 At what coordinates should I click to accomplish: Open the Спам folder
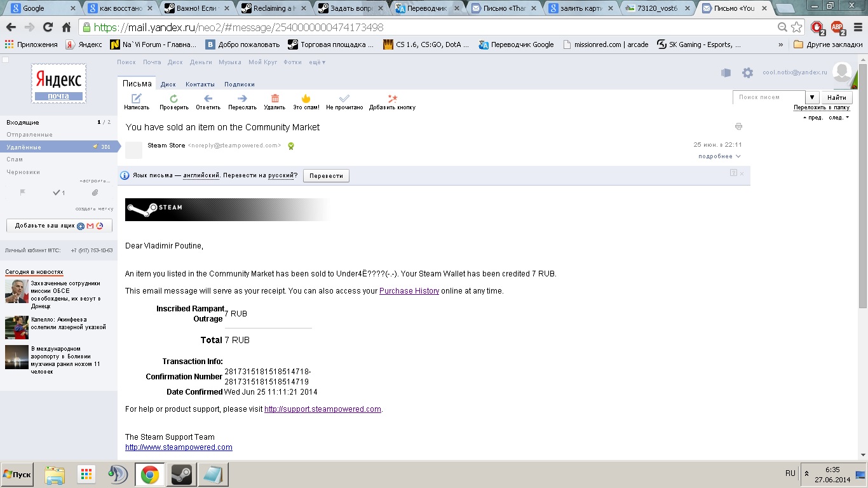15,159
